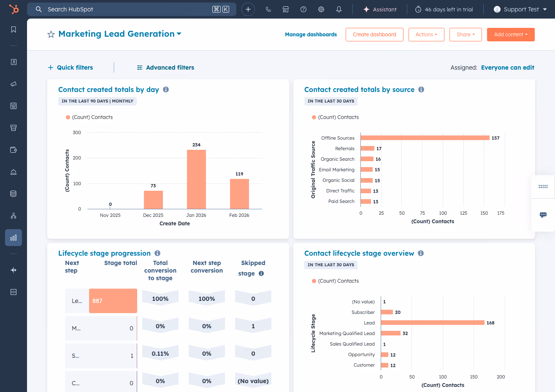The width and height of the screenshot is (555, 392).
Task: Toggle the legend on Contact lifecycle stage overview
Action: 335,281
